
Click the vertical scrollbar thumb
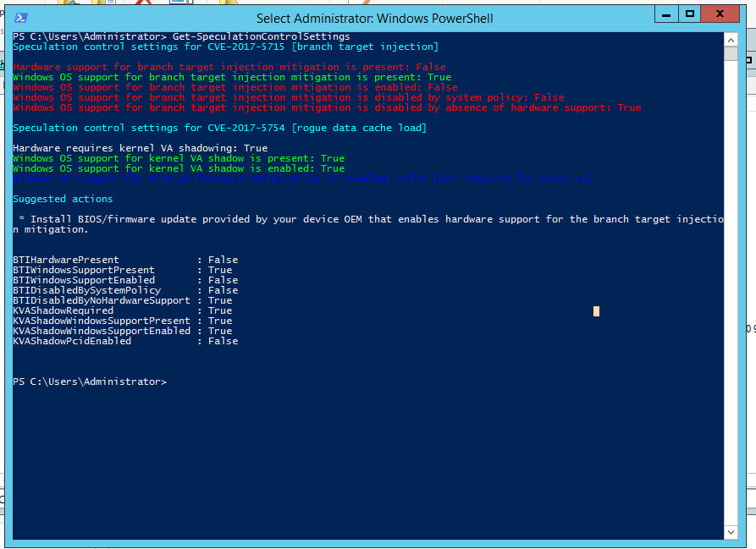(x=731, y=53)
